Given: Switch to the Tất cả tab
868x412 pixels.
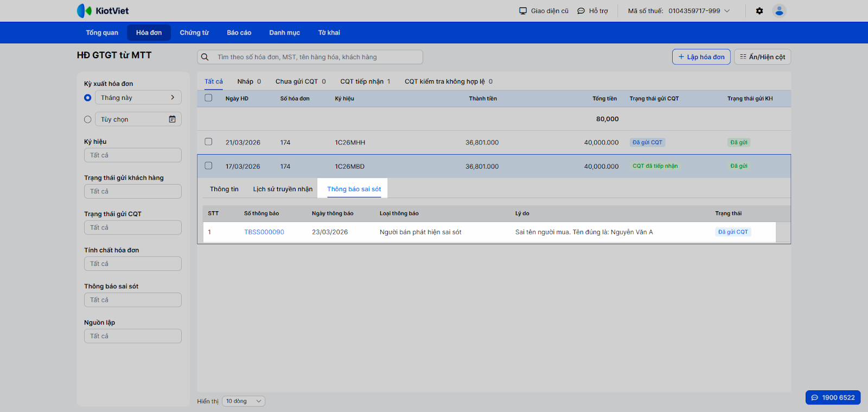Looking at the screenshot, I should [x=214, y=81].
